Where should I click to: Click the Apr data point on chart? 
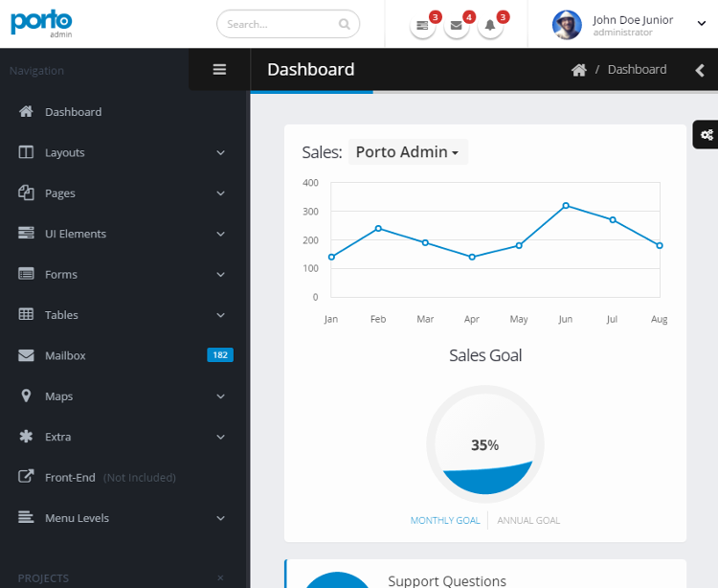[472, 257]
